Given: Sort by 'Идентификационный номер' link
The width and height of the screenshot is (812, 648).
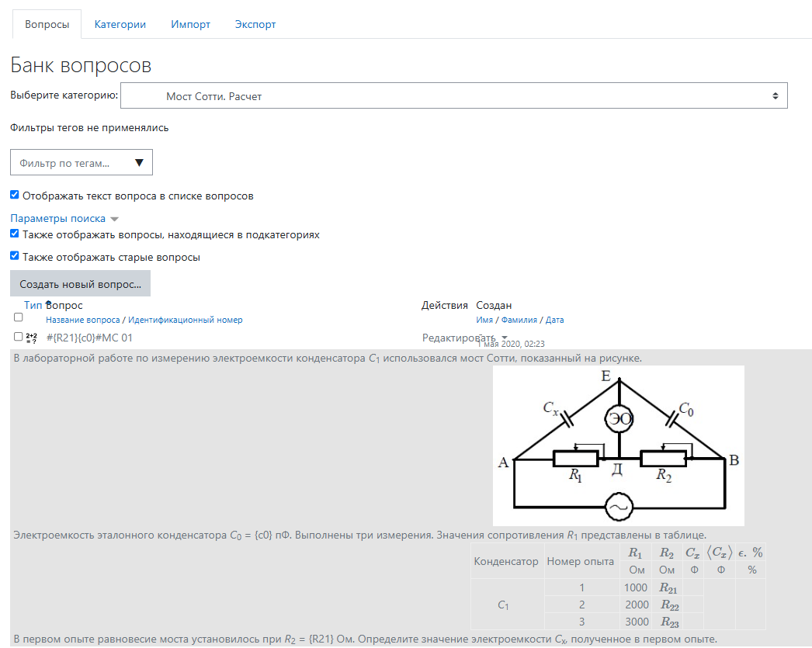Looking at the screenshot, I should (x=186, y=320).
